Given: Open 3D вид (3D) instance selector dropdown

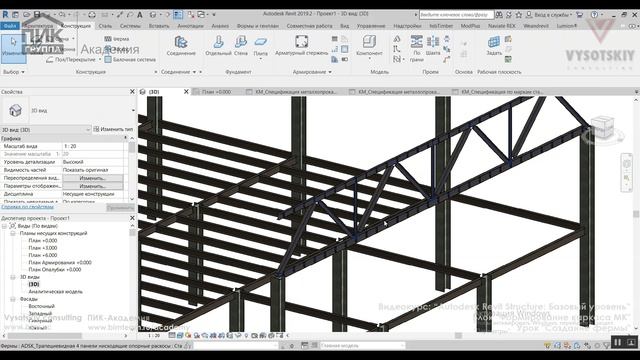Looking at the screenshot, I should pos(46,129).
